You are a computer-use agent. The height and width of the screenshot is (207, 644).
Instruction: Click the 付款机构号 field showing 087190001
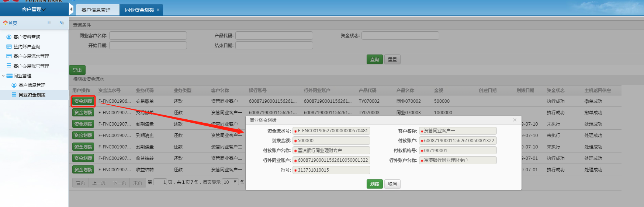pos(458,150)
